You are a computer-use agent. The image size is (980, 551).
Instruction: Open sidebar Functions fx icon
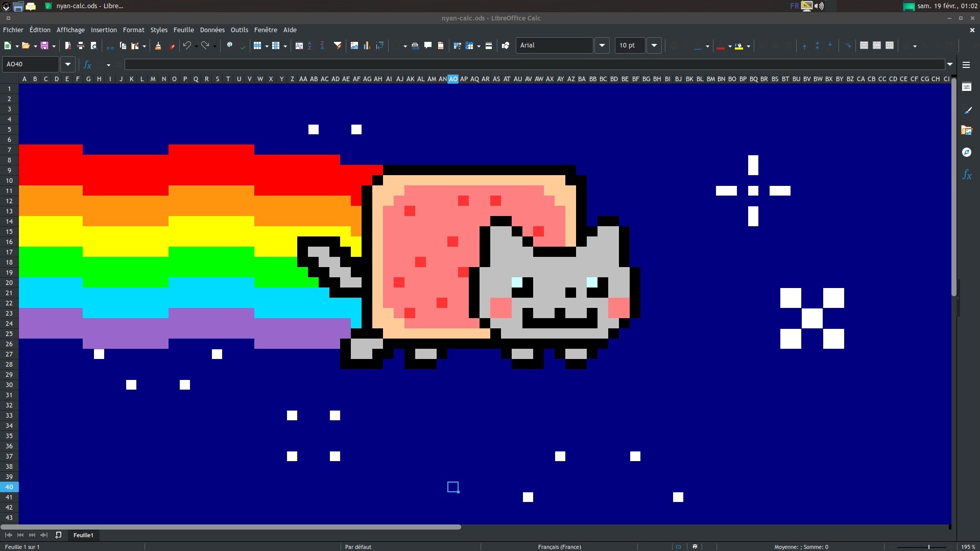(967, 175)
